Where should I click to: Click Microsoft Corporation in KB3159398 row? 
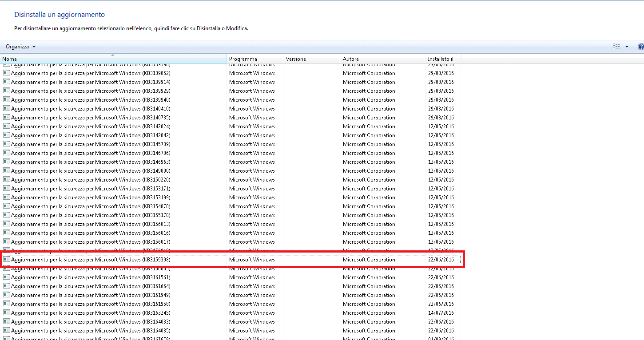pyautogui.click(x=369, y=260)
